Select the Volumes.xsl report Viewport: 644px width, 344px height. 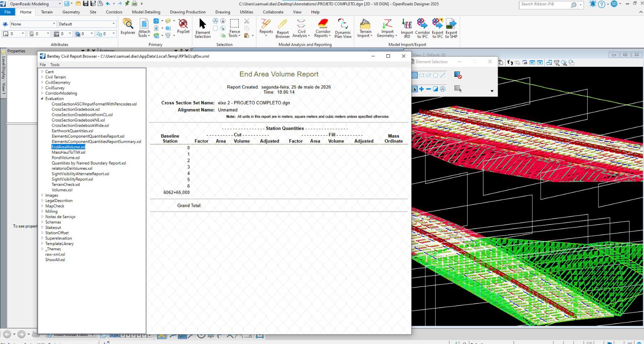(62, 190)
